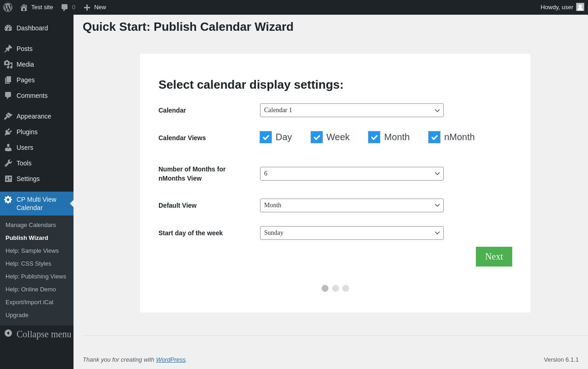
Task: Uncheck the Day view checkbox
Action: click(x=266, y=137)
